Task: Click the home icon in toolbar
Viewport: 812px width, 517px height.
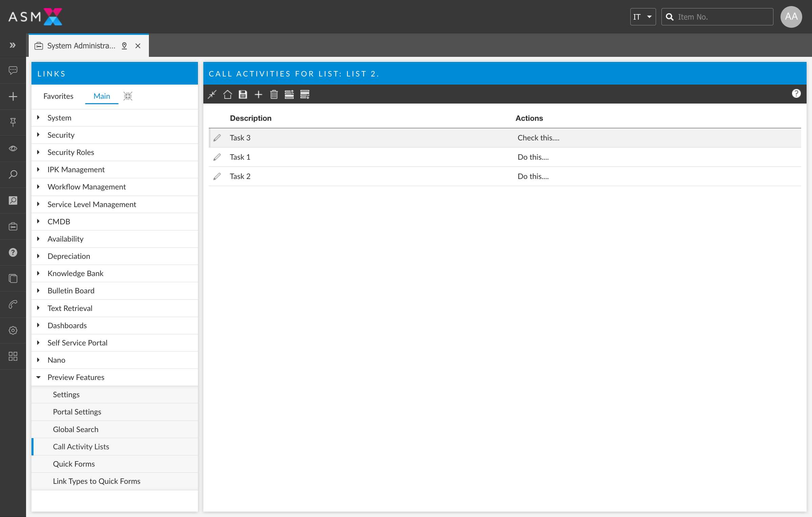Action: point(227,94)
